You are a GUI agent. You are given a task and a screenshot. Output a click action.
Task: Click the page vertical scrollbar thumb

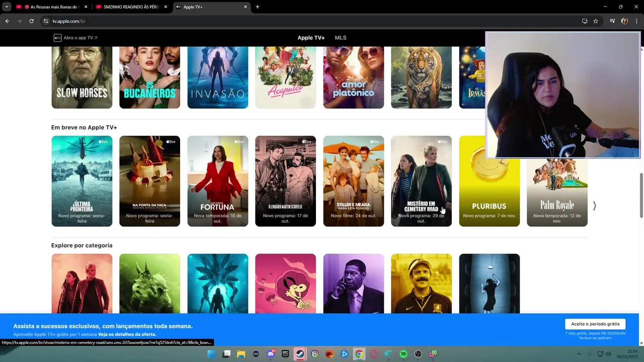click(x=641, y=195)
